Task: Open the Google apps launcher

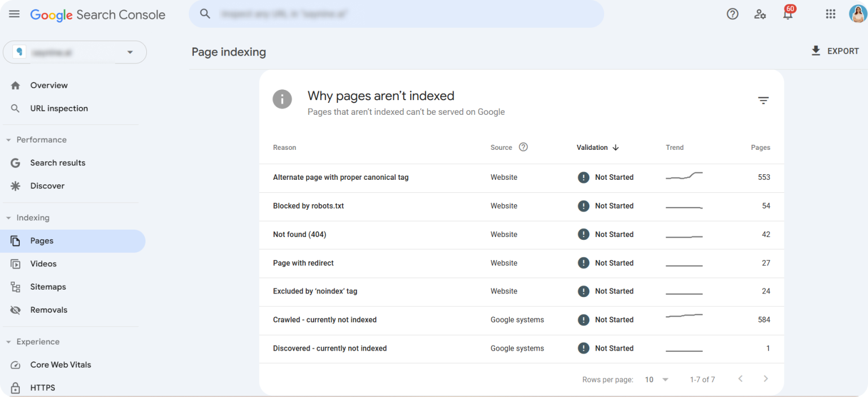Action: pyautogui.click(x=830, y=14)
